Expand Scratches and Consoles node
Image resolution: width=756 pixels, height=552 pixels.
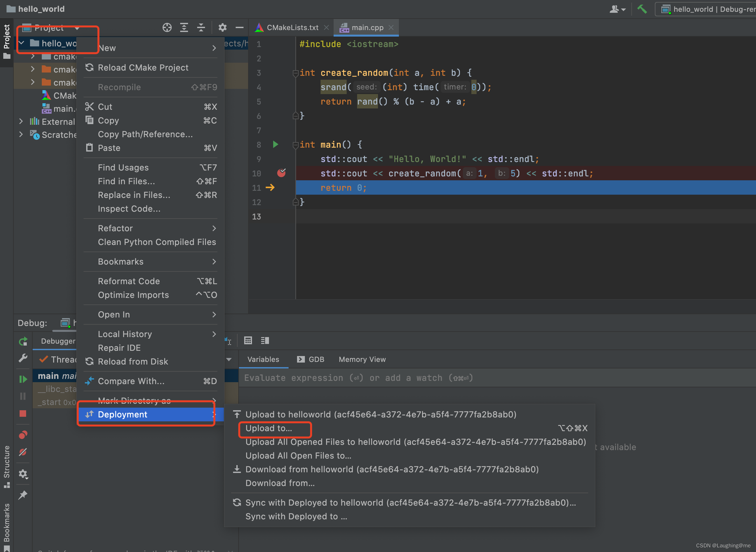[x=21, y=134]
